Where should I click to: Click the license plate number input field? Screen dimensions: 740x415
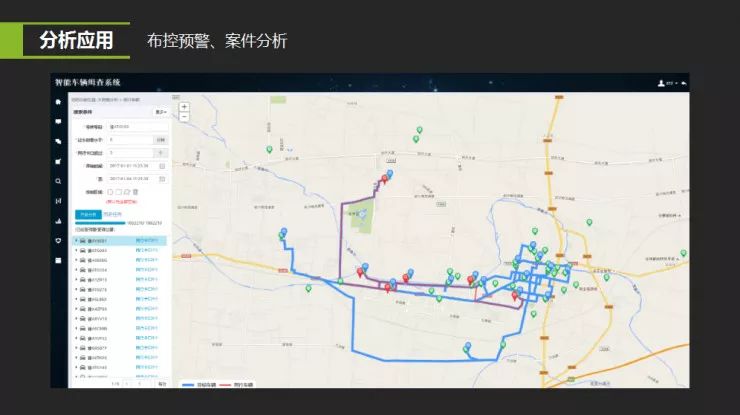click(137, 127)
